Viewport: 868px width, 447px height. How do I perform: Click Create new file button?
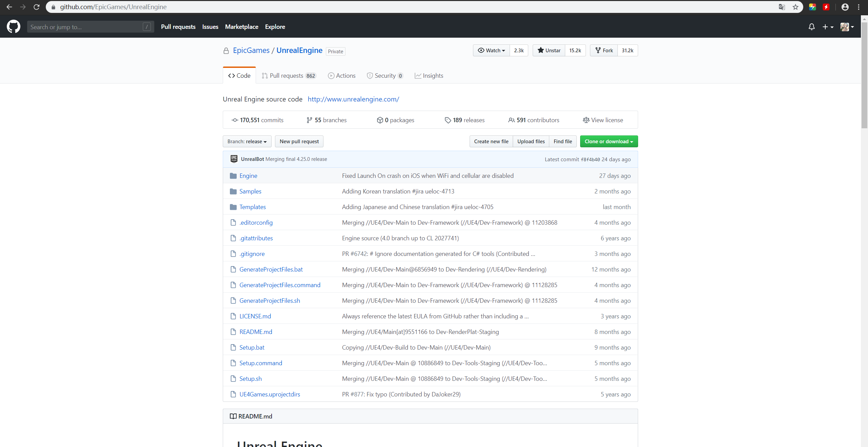pyautogui.click(x=491, y=142)
